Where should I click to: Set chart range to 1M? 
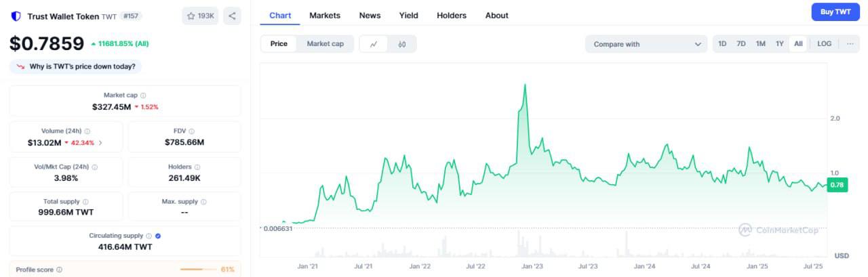(x=761, y=44)
